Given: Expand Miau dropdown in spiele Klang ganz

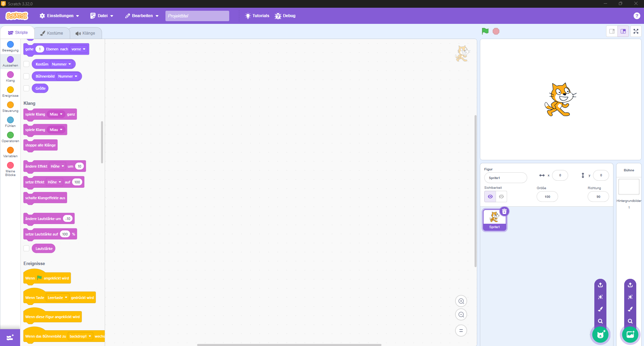Looking at the screenshot, I should coord(56,114).
